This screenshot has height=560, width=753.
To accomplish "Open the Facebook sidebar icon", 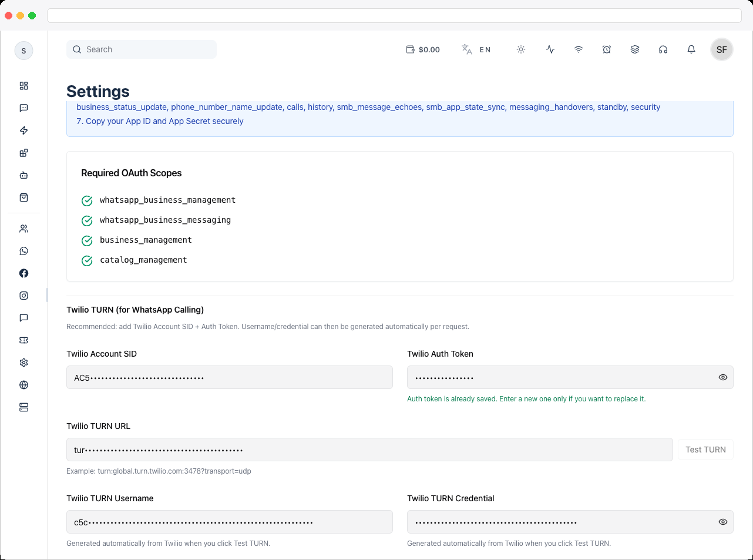I will [23, 273].
